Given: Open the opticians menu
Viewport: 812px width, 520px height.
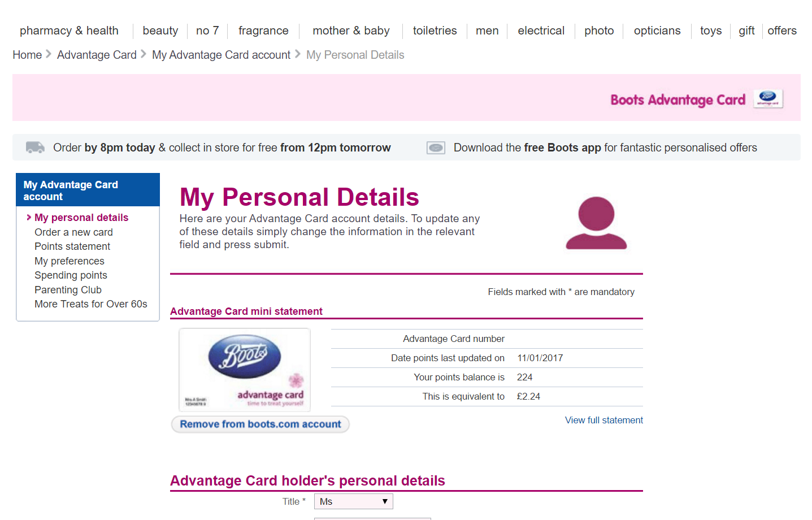Looking at the screenshot, I should 657,31.
